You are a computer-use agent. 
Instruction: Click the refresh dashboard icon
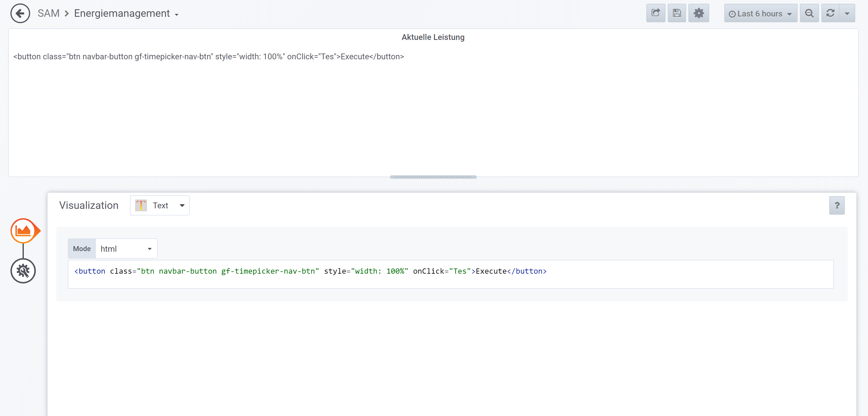830,14
